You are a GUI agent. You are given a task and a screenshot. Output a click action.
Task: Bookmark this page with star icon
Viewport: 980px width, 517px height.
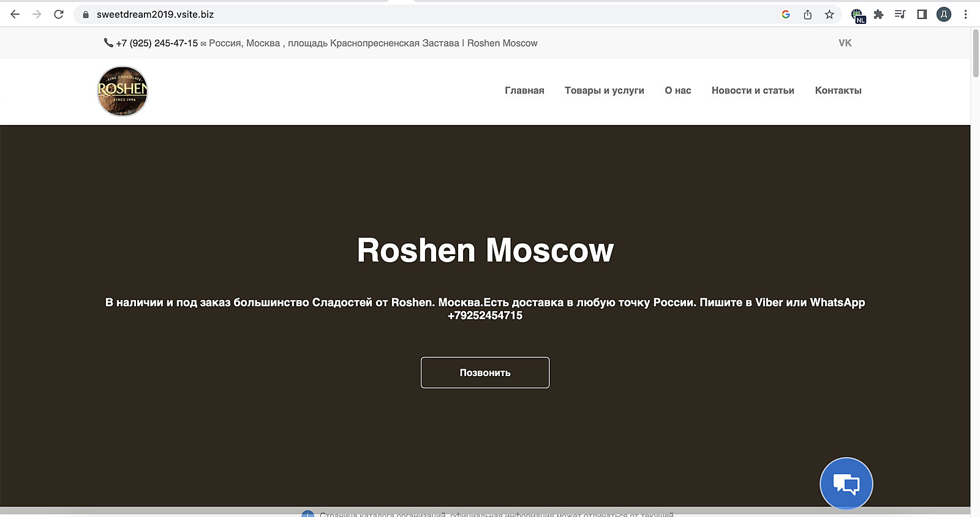coord(829,15)
